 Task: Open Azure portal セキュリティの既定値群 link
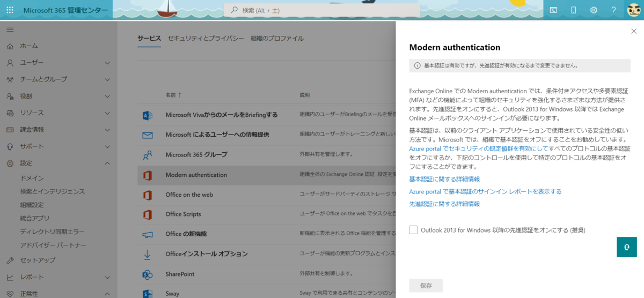(478, 148)
